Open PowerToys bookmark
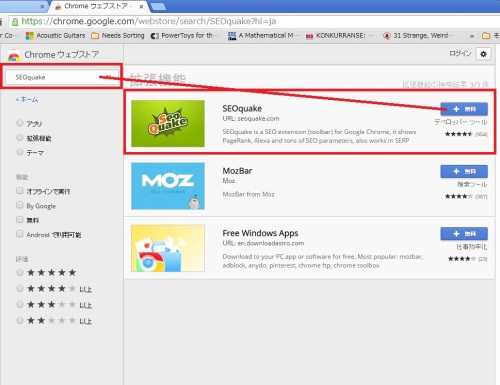The width and height of the screenshot is (500, 385). 185,35
